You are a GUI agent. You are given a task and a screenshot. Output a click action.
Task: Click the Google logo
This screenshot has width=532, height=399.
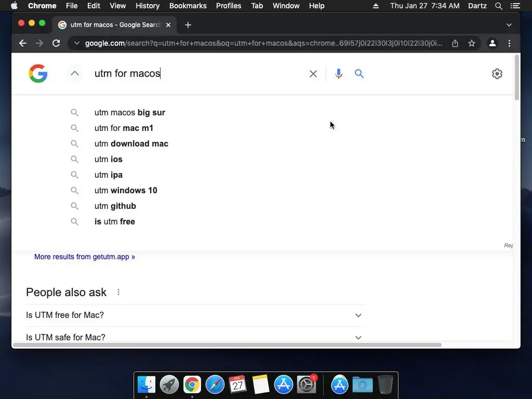pos(38,73)
